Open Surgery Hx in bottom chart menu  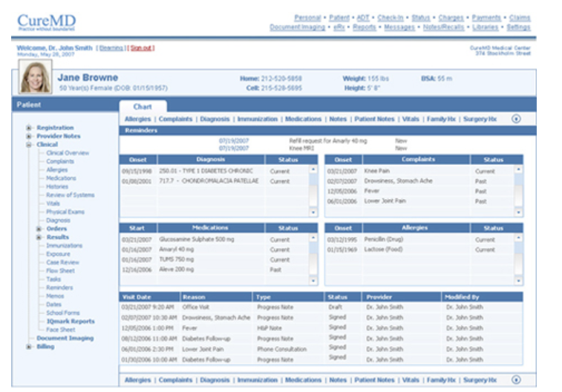coord(480,380)
